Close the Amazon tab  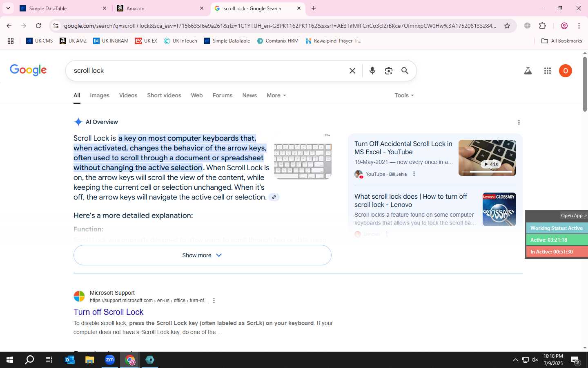[202, 8]
